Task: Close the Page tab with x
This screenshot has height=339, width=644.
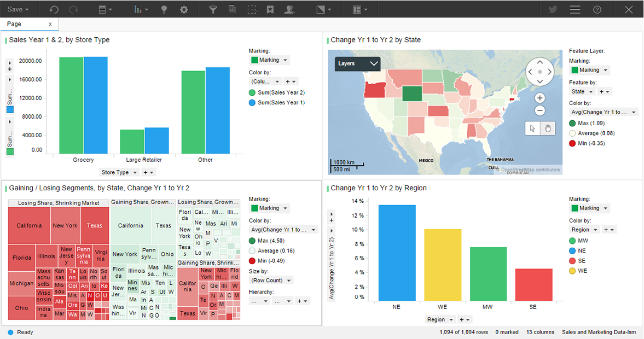Action: coord(50,24)
